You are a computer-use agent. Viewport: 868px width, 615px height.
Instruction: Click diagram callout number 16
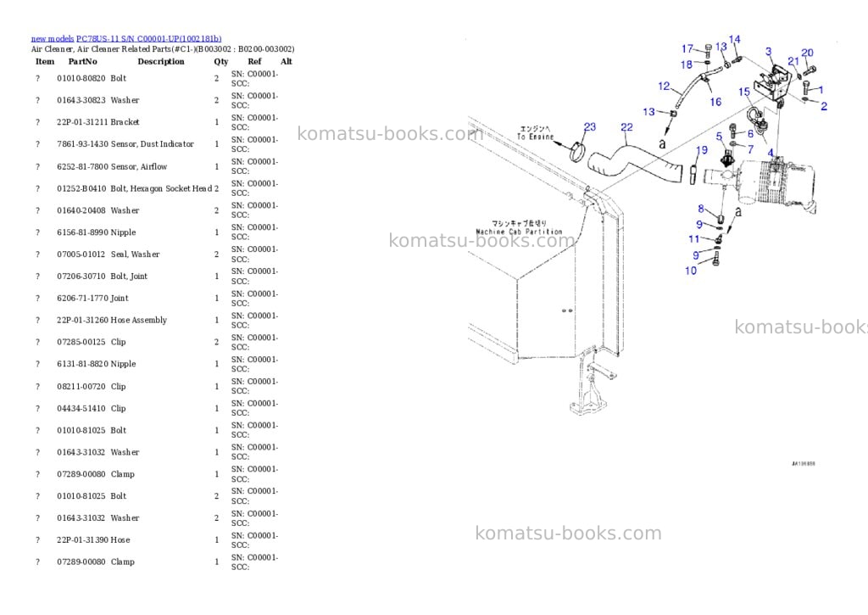coord(715,102)
